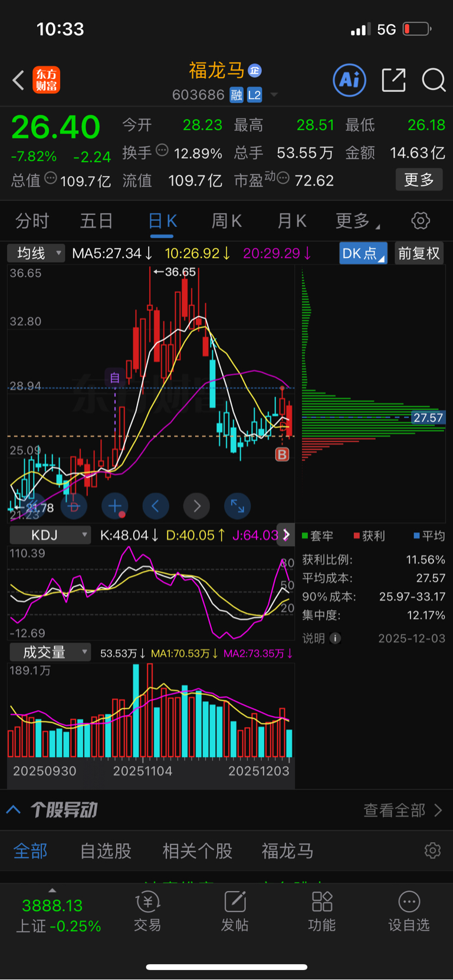Tap the 20251104 date label

(x=142, y=771)
